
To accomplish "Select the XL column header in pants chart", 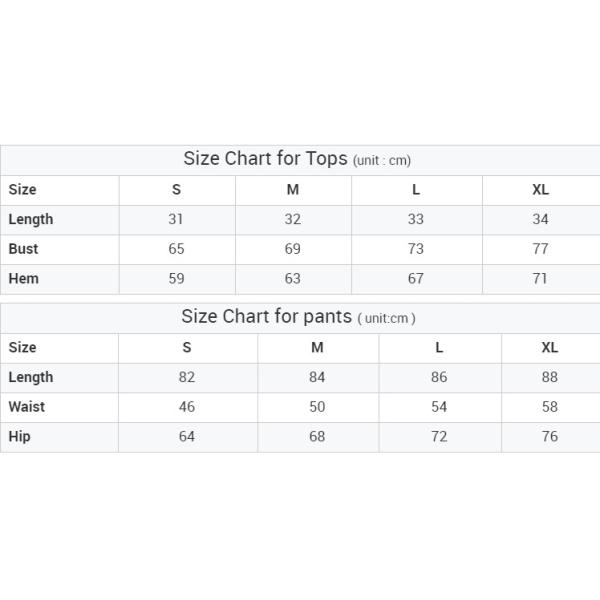I will click(550, 347).
